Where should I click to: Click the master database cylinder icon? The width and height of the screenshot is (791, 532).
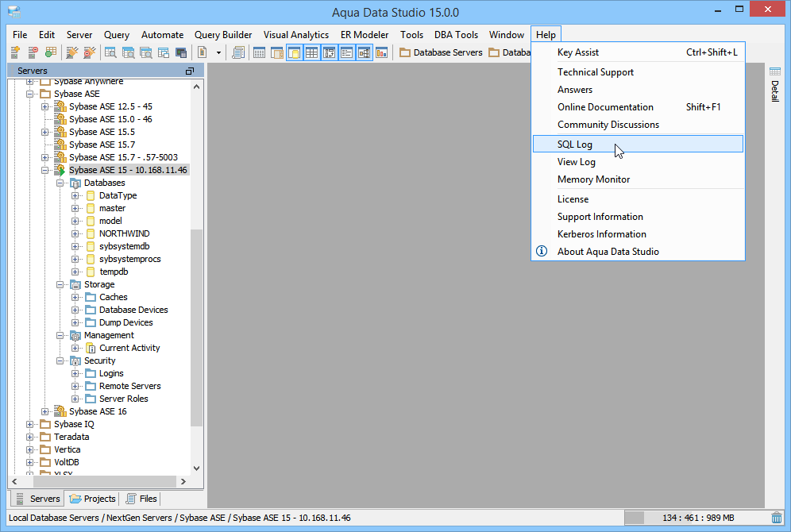click(x=91, y=208)
